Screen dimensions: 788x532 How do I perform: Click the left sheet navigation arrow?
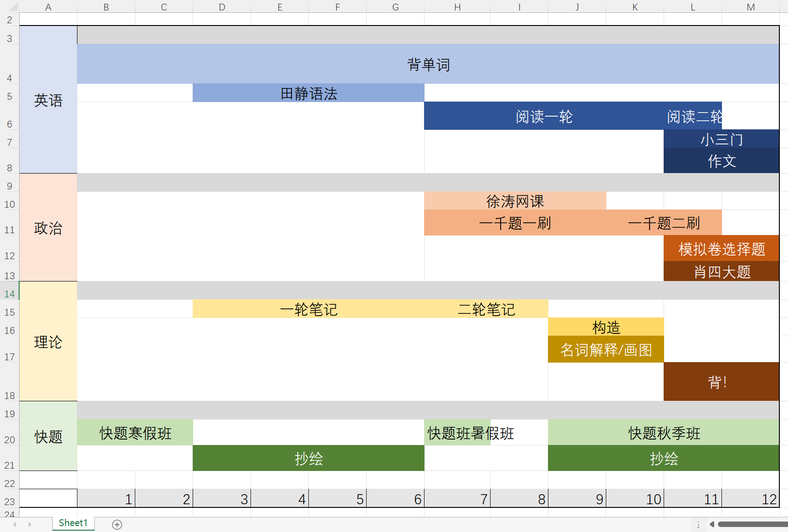14,523
